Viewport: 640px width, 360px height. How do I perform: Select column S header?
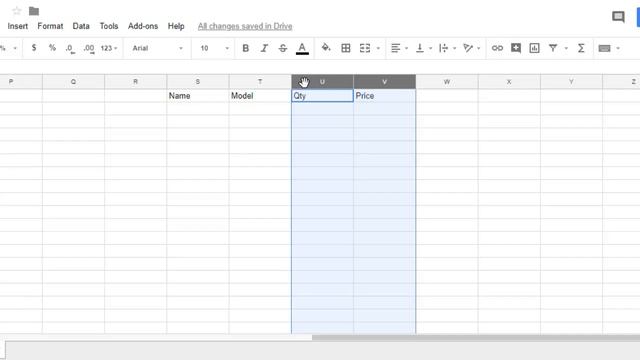click(x=198, y=82)
